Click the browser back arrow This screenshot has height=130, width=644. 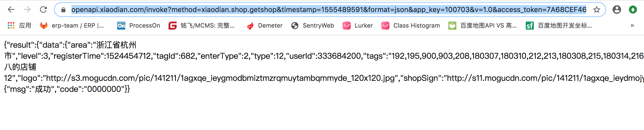click(11, 10)
